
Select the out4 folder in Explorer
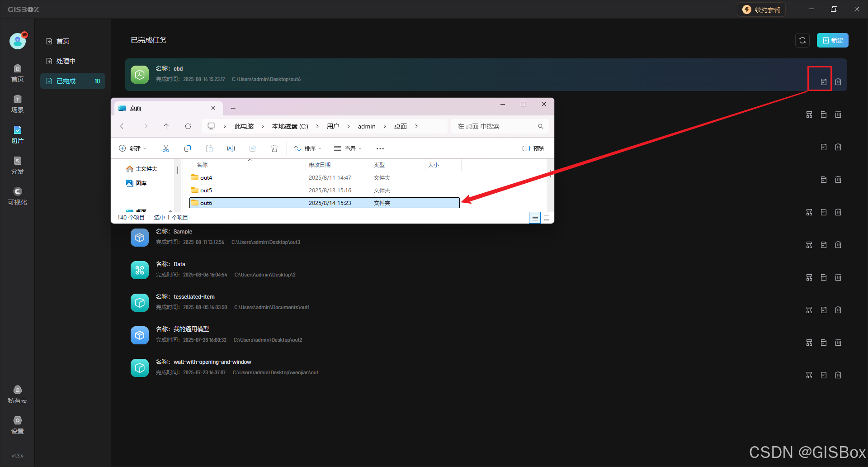point(325,177)
